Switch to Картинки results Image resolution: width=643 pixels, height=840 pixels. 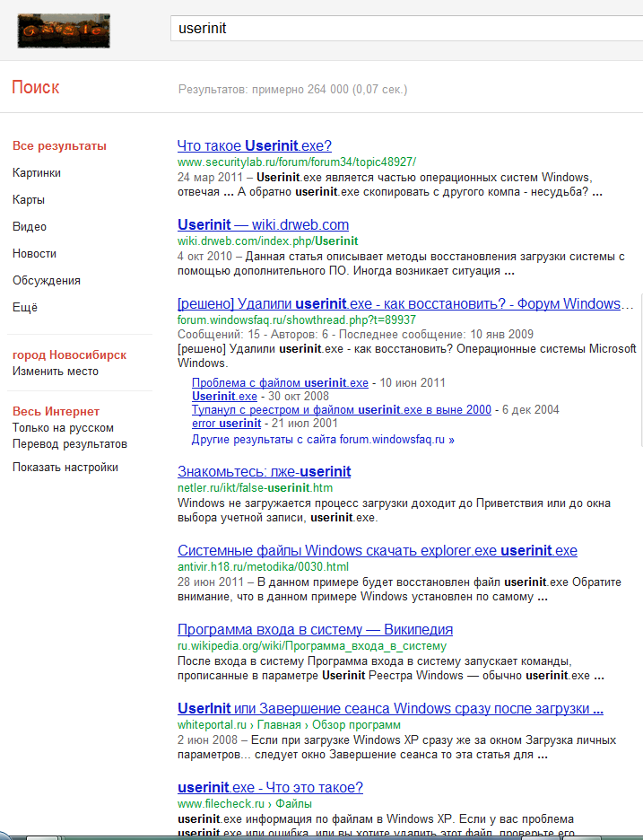point(37,172)
